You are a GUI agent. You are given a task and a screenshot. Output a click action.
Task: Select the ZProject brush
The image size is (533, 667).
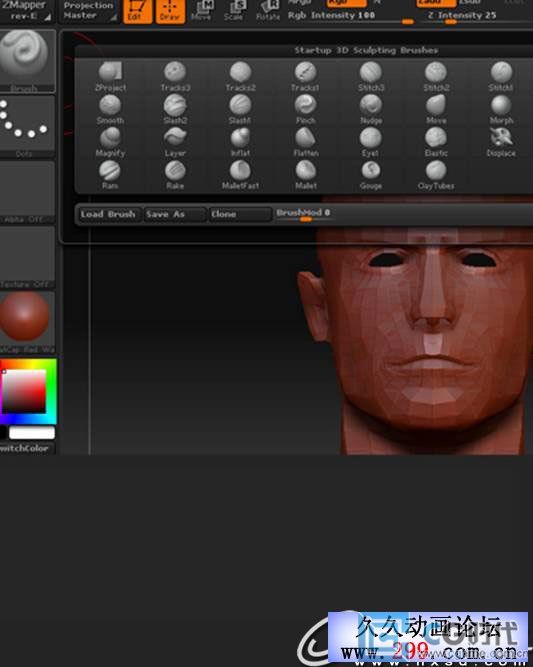coord(110,77)
